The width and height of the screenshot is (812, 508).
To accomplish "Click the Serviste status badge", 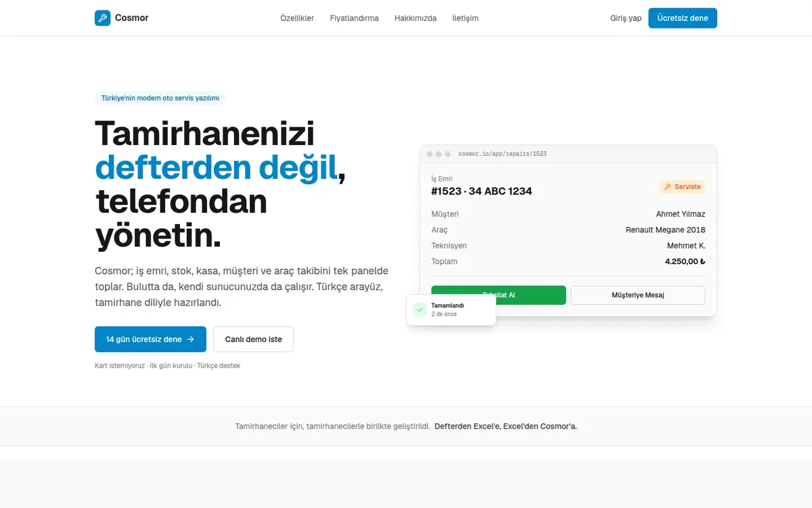I will pyautogui.click(x=683, y=187).
